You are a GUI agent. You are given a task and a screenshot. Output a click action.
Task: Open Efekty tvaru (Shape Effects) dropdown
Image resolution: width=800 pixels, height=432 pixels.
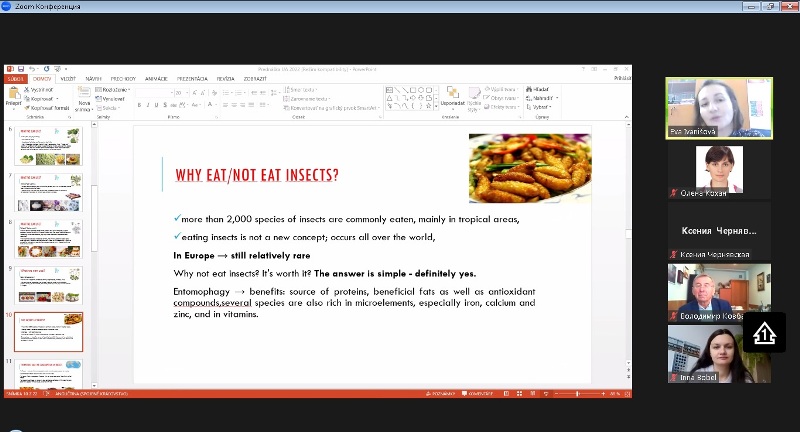501,107
